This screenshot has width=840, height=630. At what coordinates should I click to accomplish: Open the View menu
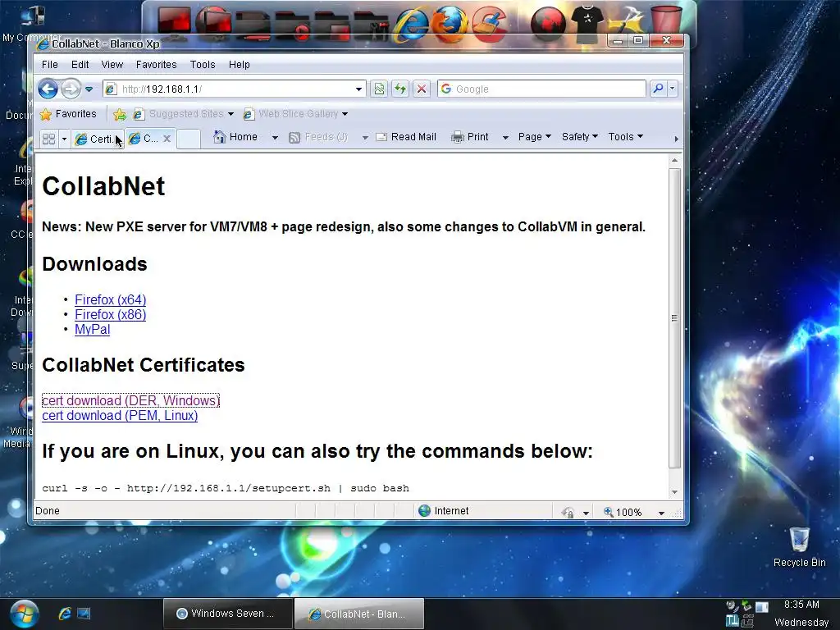pos(112,65)
